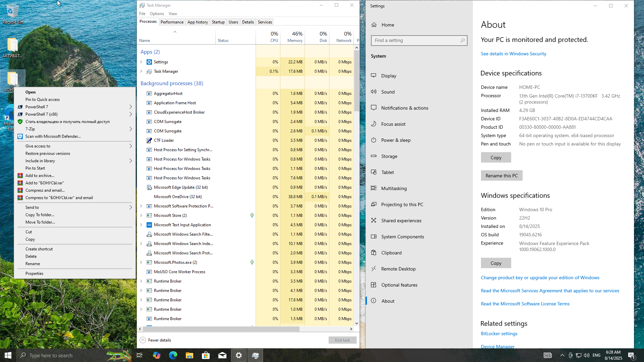Switch to Performance tab
This screenshot has width=644, height=362.
coord(172,22)
